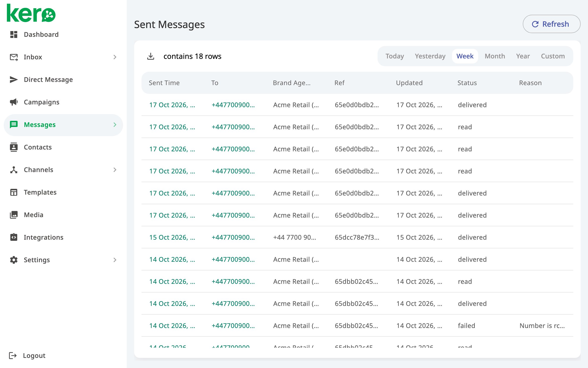
Task: Select the Week range tab
Action: click(x=465, y=56)
